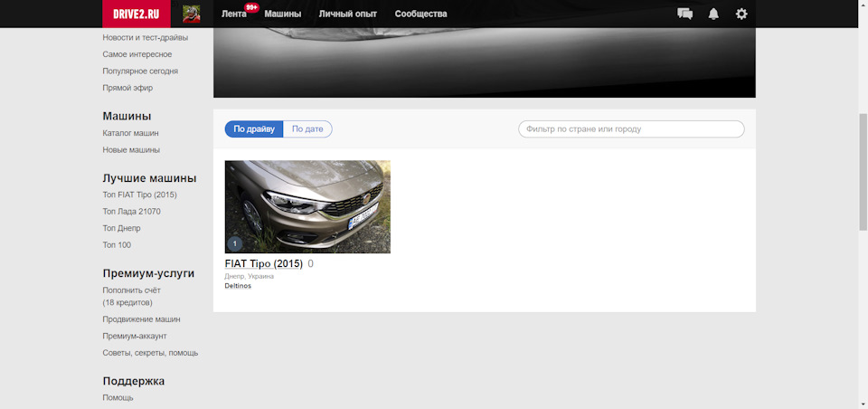Focus the country or city filter field

[631, 129]
